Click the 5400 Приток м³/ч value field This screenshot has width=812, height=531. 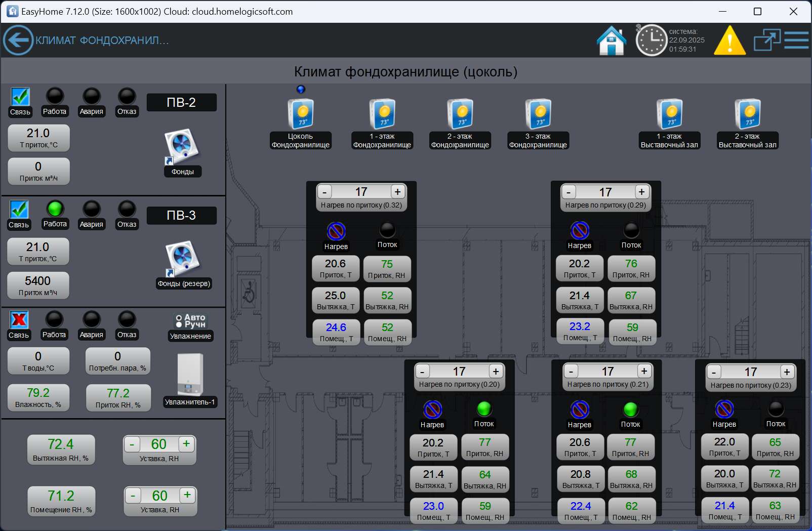pyautogui.click(x=38, y=285)
